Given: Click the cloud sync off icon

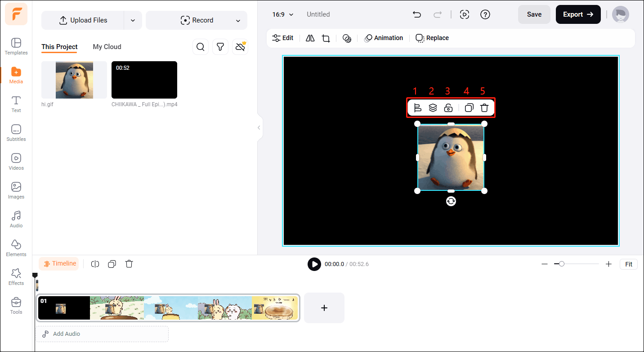Looking at the screenshot, I should (240, 47).
